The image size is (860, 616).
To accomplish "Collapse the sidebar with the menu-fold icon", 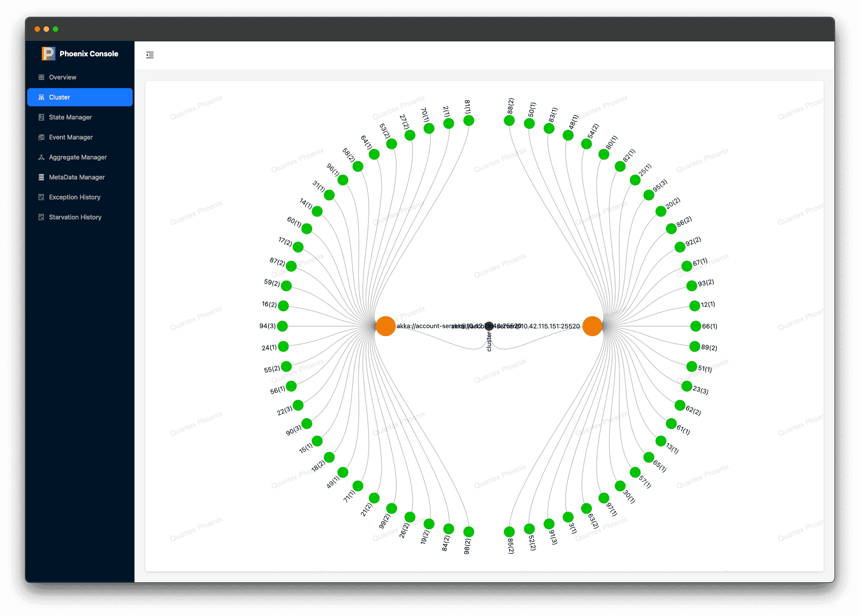I will click(150, 55).
